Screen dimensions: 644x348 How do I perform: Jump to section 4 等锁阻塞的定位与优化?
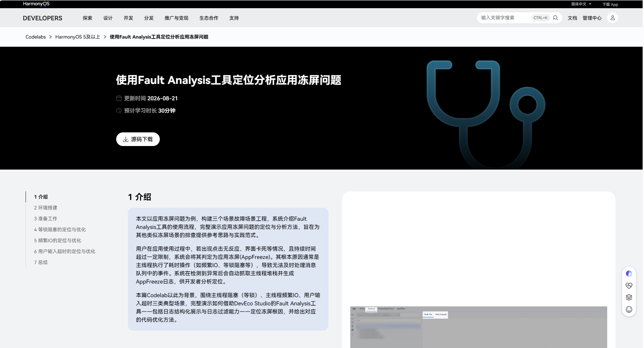(x=60, y=230)
